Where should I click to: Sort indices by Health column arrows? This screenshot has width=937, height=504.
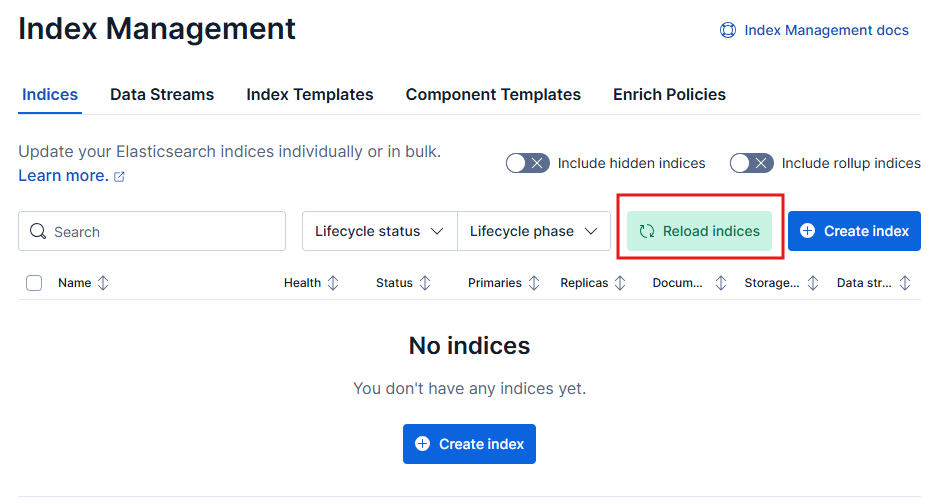click(x=333, y=283)
